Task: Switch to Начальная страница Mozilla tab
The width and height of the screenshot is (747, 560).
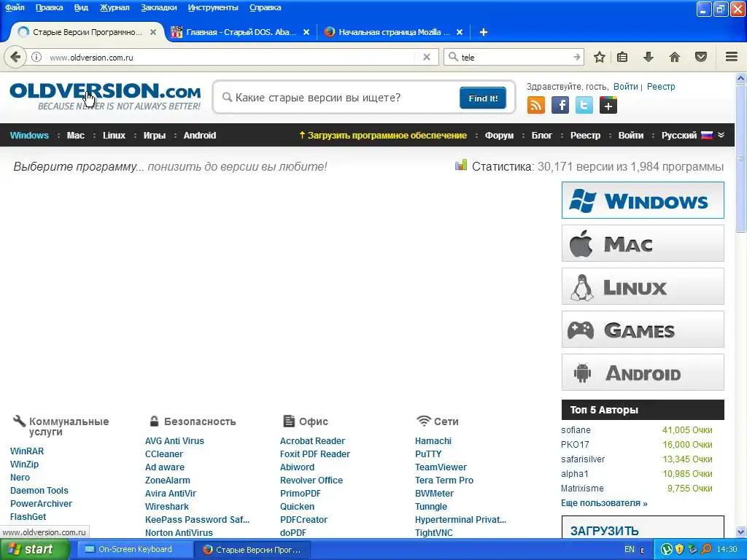Action: tap(394, 32)
